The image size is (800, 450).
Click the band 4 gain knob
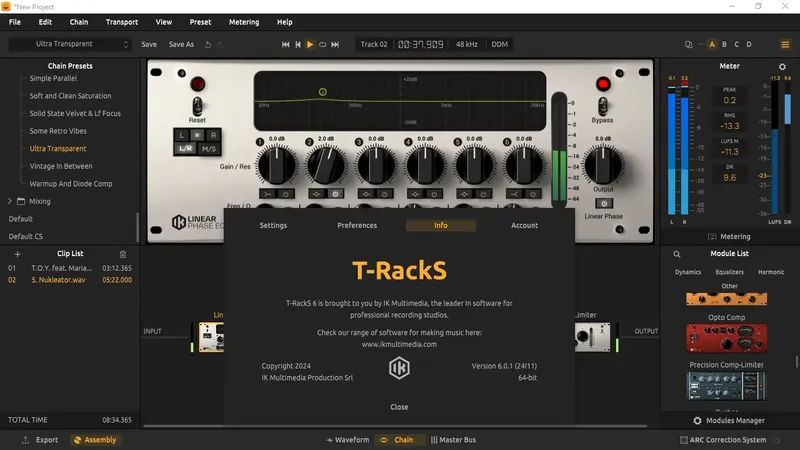(424, 165)
